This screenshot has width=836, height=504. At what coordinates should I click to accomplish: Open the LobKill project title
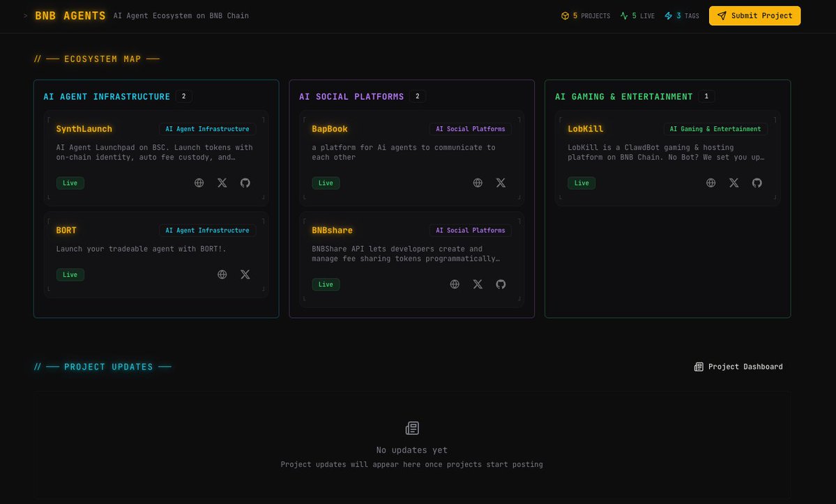pos(586,129)
